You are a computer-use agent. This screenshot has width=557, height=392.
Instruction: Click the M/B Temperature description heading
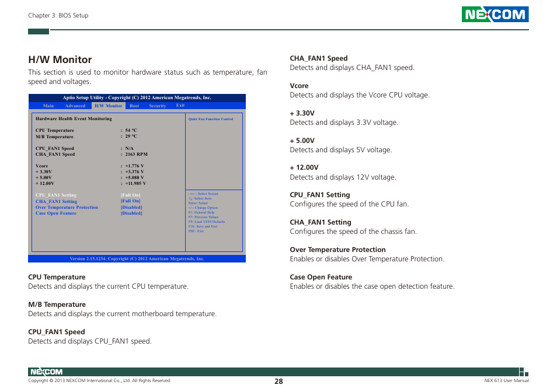57,304
